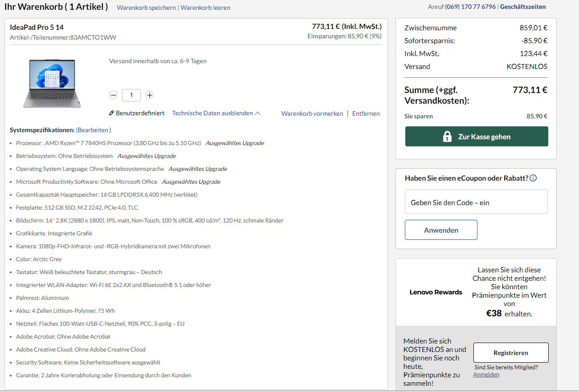Select the Adobe Acrobat: Ohne Adobe Acrobat line
The image size is (579, 392).
[x=63, y=336]
